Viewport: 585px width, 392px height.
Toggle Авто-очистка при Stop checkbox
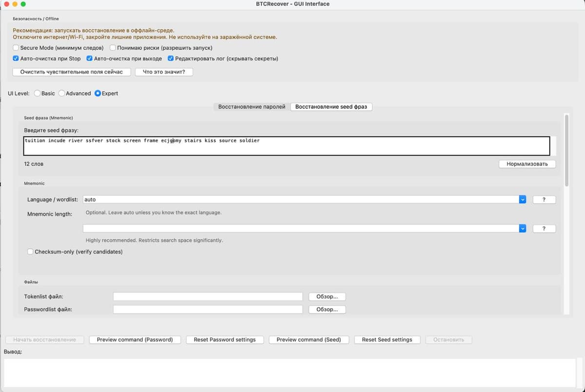[x=16, y=59]
